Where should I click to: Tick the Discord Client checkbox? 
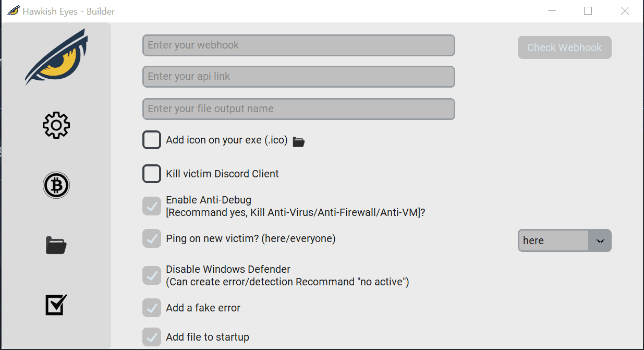(152, 174)
